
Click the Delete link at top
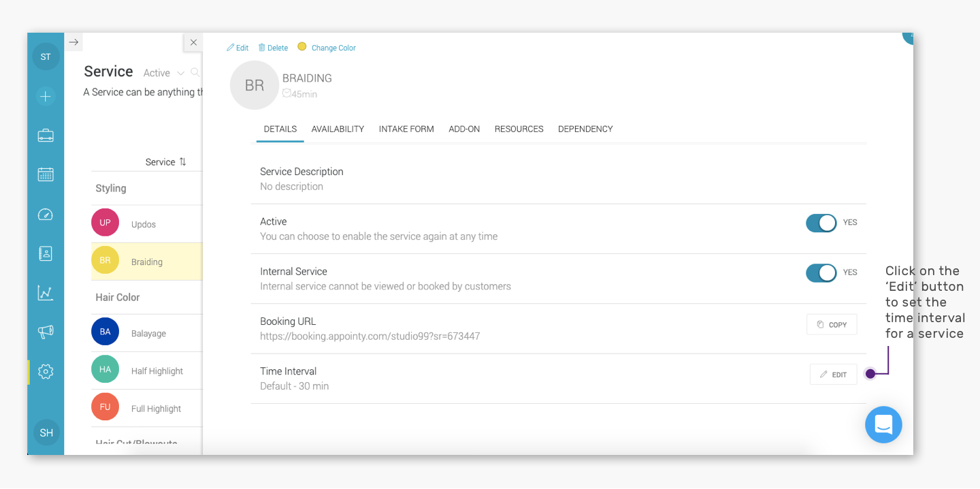click(273, 48)
